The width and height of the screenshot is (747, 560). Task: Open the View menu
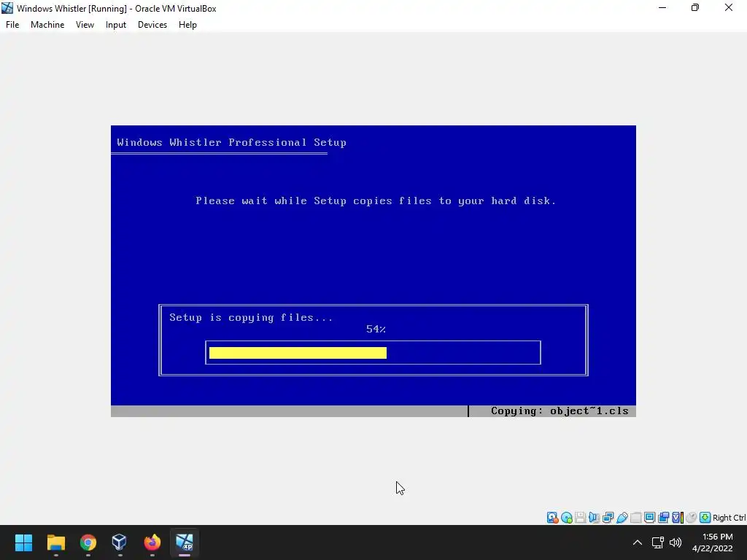(x=85, y=25)
